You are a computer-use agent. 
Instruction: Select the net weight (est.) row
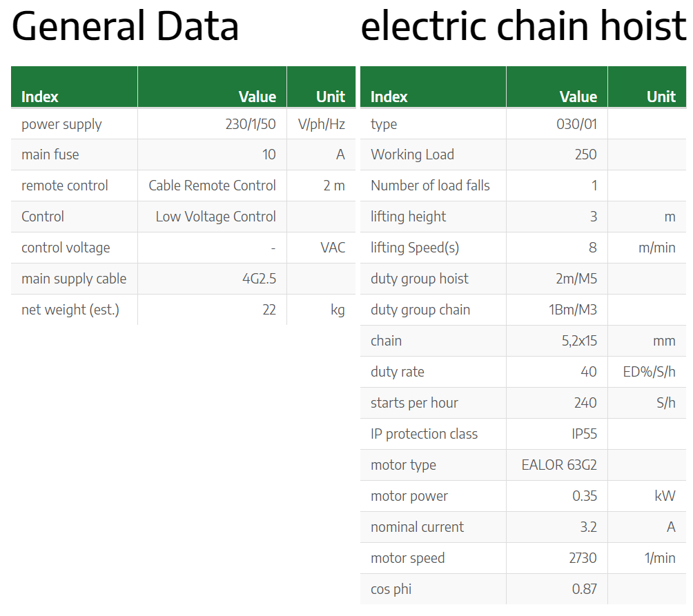click(x=183, y=310)
